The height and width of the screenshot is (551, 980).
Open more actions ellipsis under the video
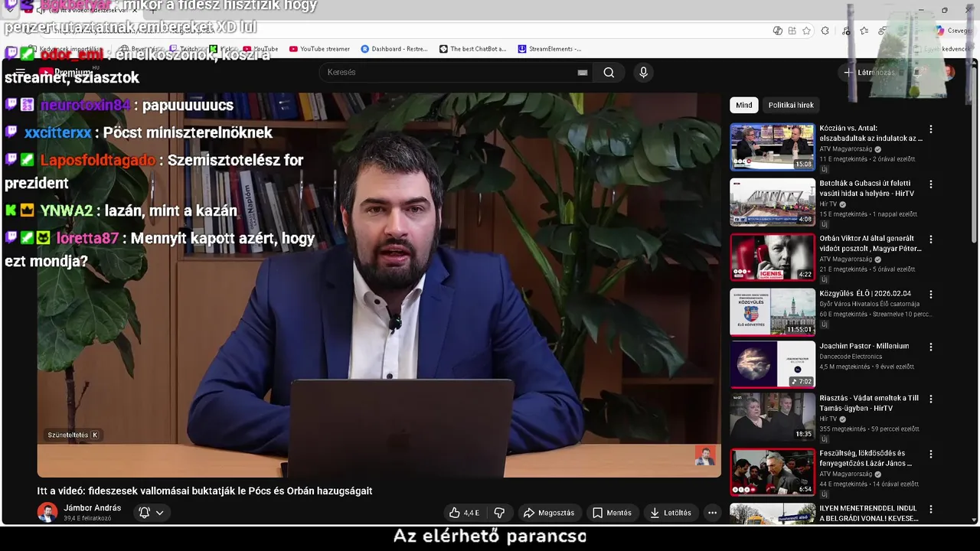pos(712,513)
